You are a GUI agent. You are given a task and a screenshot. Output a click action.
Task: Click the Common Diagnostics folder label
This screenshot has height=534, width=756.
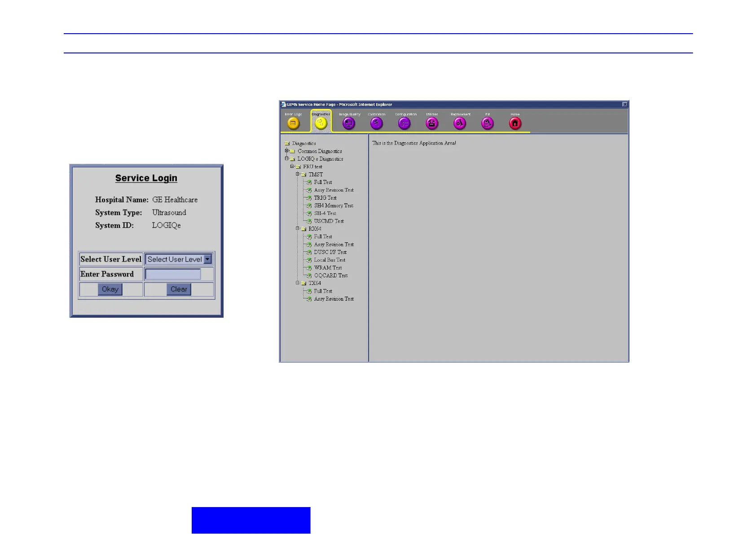coord(320,151)
